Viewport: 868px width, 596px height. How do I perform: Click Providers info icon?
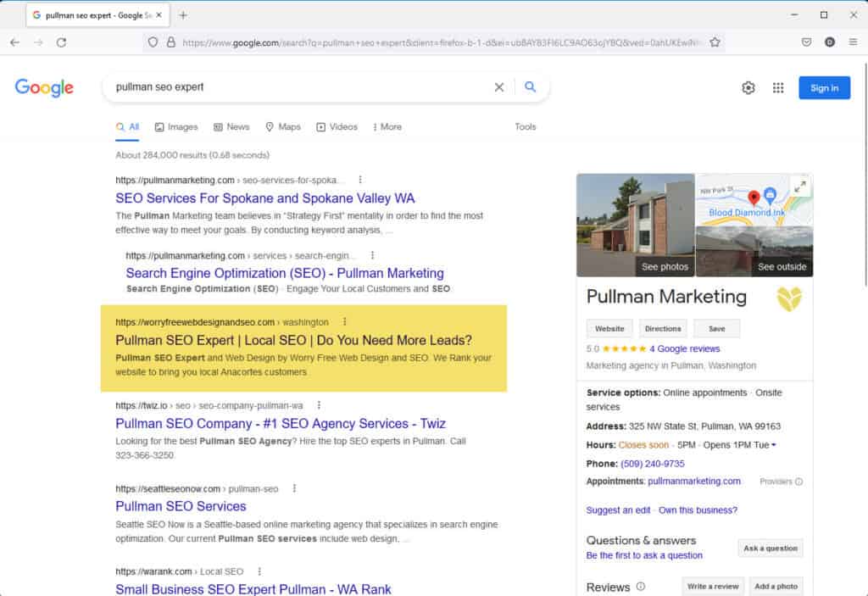click(x=798, y=482)
